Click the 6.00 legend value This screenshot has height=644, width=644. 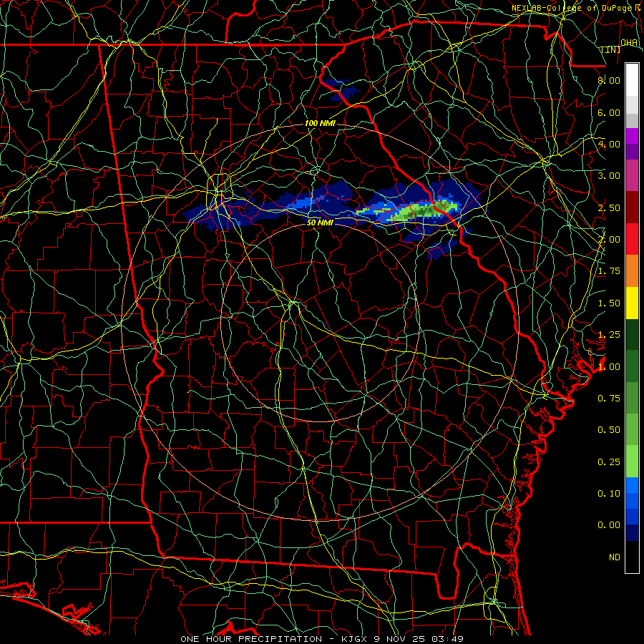608,112
